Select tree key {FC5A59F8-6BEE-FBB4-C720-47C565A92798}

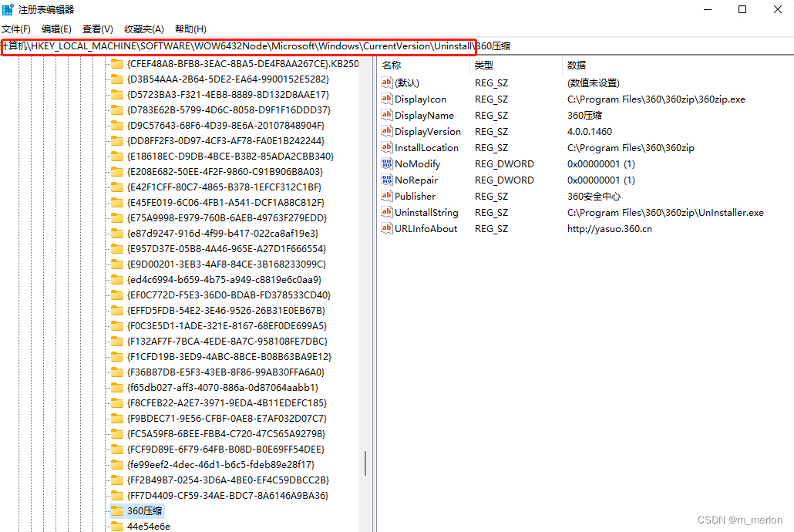click(x=226, y=434)
